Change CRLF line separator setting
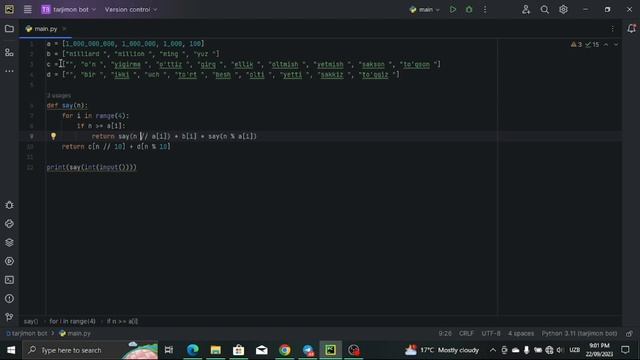Image resolution: width=640 pixels, height=360 pixels. [466, 333]
